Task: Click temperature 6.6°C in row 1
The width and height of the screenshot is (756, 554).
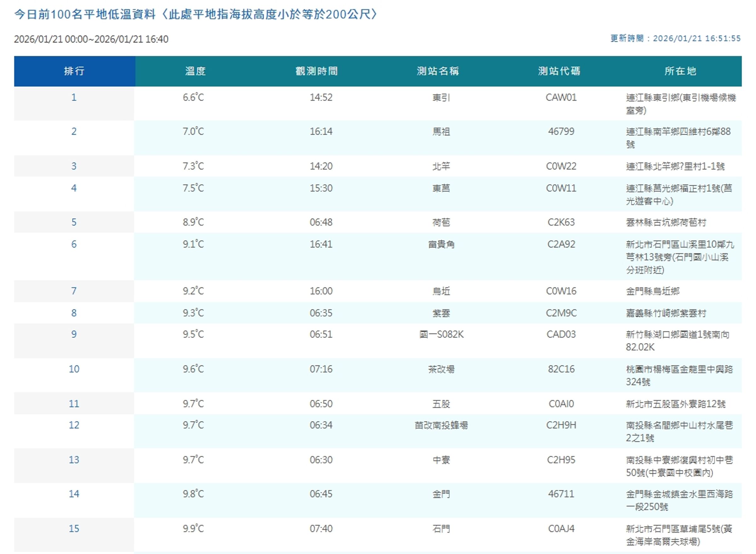Action: [x=193, y=97]
